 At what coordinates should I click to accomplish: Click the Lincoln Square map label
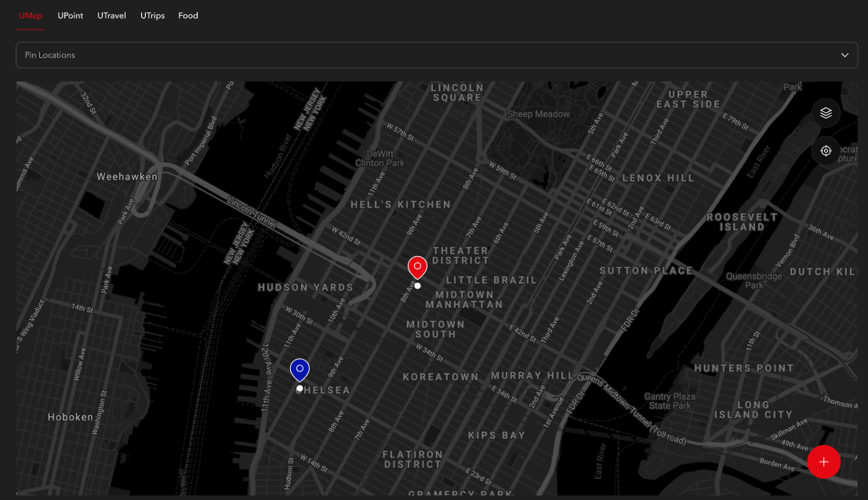click(457, 92)
